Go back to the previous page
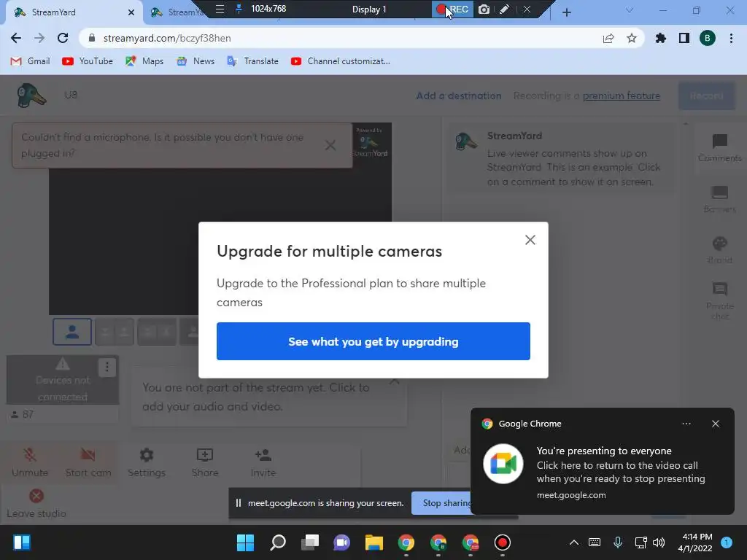This screenshot has width=747, height=560. point(16,38)
